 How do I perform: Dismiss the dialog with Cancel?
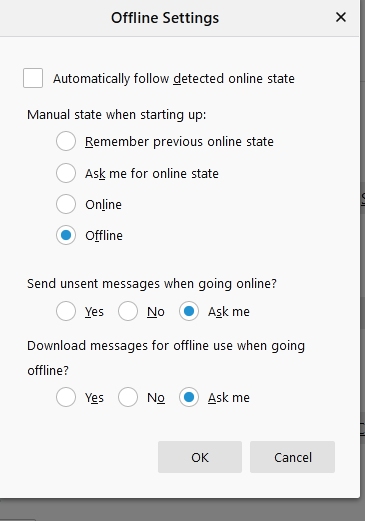(x=292, y=457)
